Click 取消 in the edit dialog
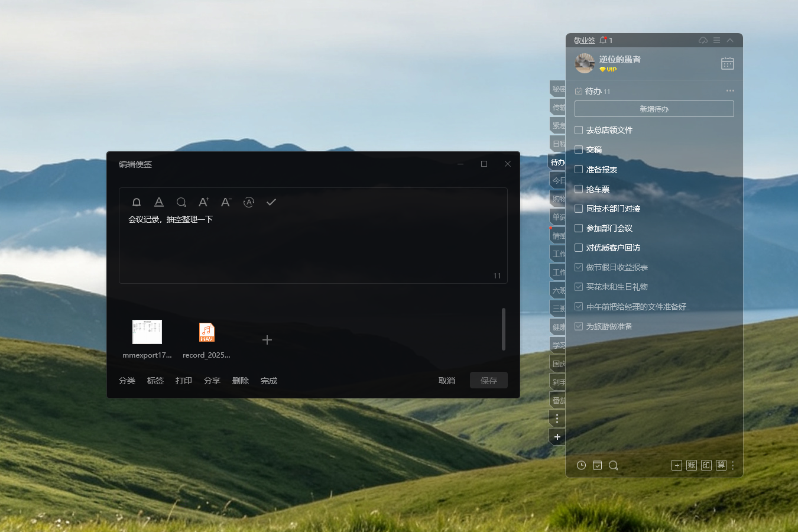This screenshot has width=798, height=532. coord(447,381)
